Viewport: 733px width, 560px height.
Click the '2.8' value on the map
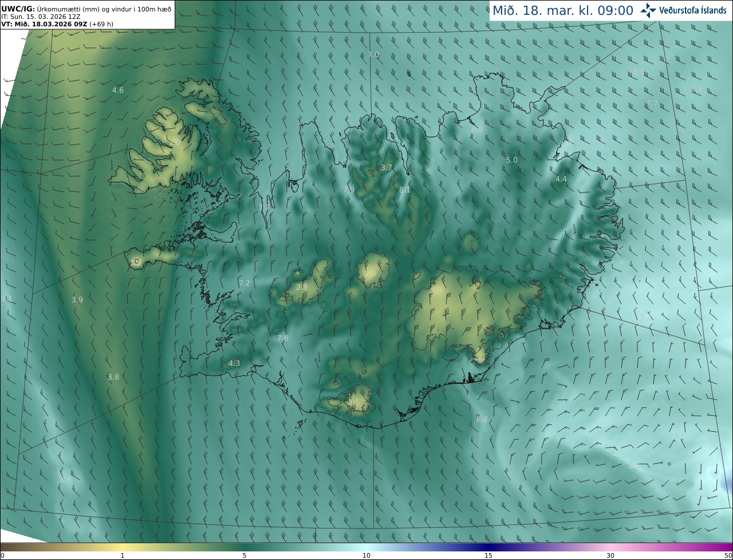click(x=302, y=286)
